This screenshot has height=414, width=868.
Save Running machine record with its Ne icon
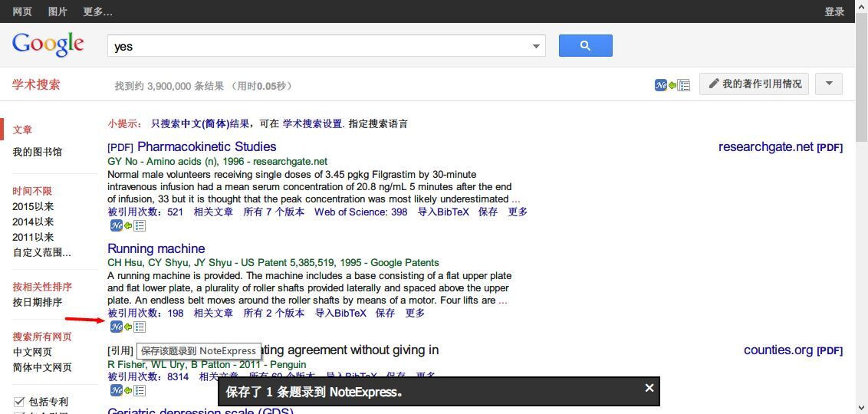pyautogui.click(x=117, y=327)
